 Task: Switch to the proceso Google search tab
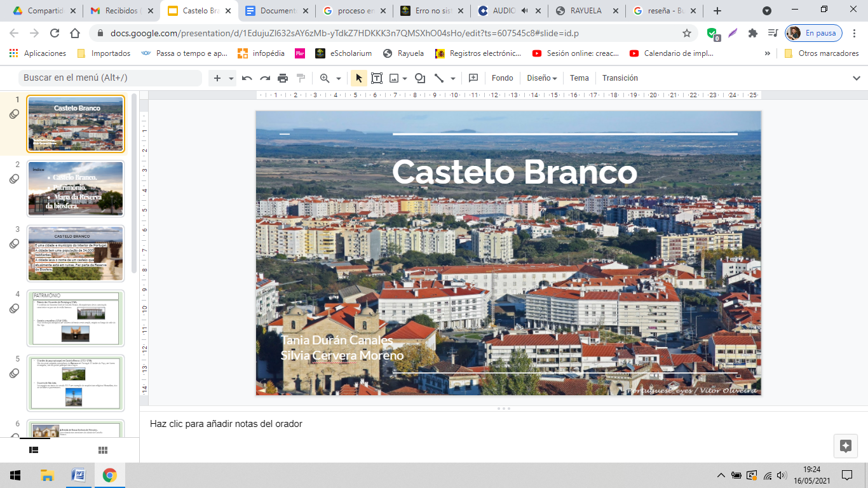click(x=354, y=11)
